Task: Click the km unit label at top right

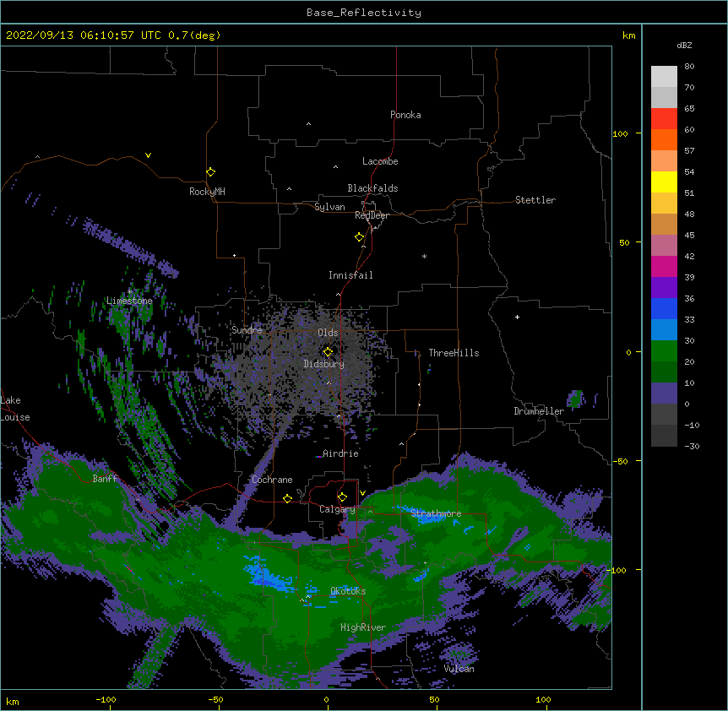Action: (x=628, y=35)
